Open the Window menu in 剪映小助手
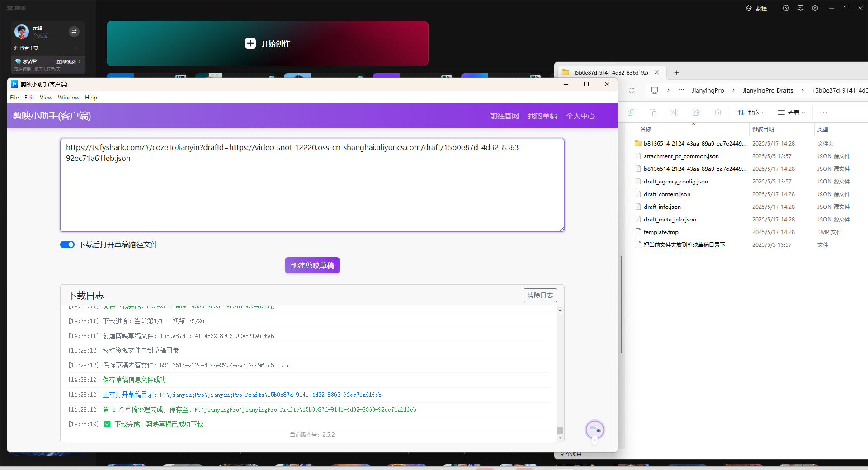Screen dimensions: 868x470 [68, 97]
